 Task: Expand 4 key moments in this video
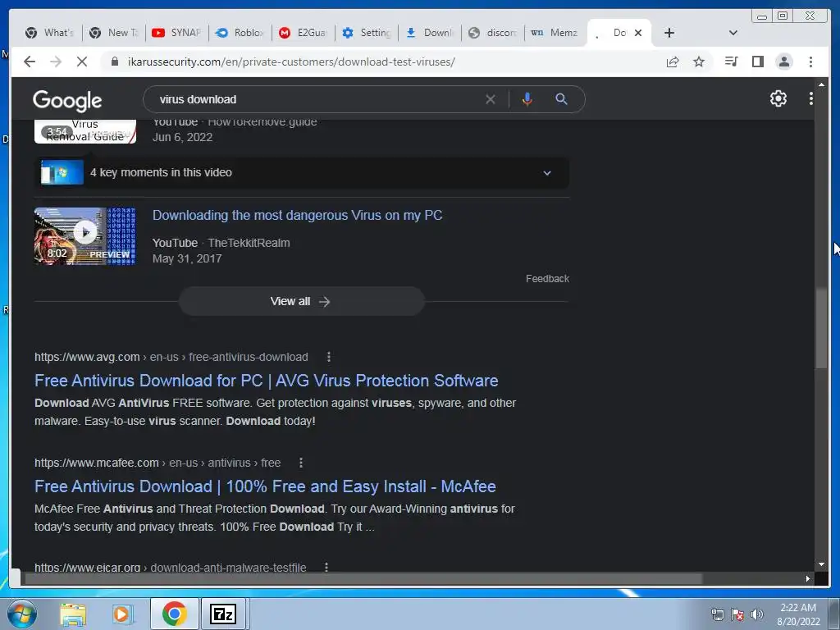(302, 172)
